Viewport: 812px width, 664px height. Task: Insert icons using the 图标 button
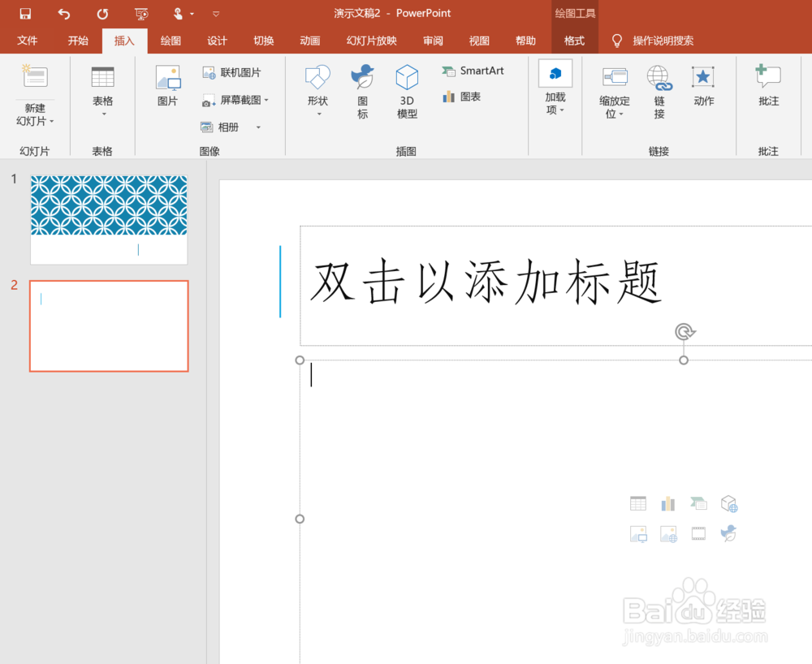click(x=362, y=92)
